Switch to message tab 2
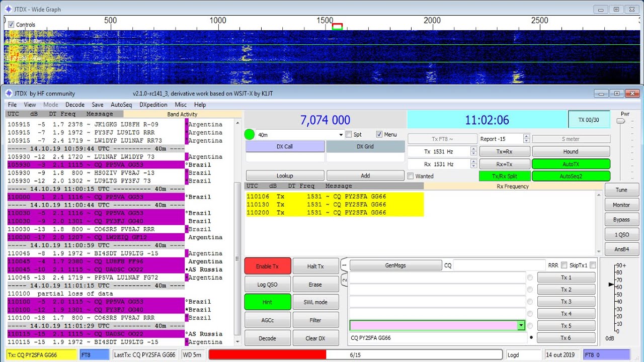The height and width of the screenshot is (362, 644). pyautogui.click(x=345, y=280)
